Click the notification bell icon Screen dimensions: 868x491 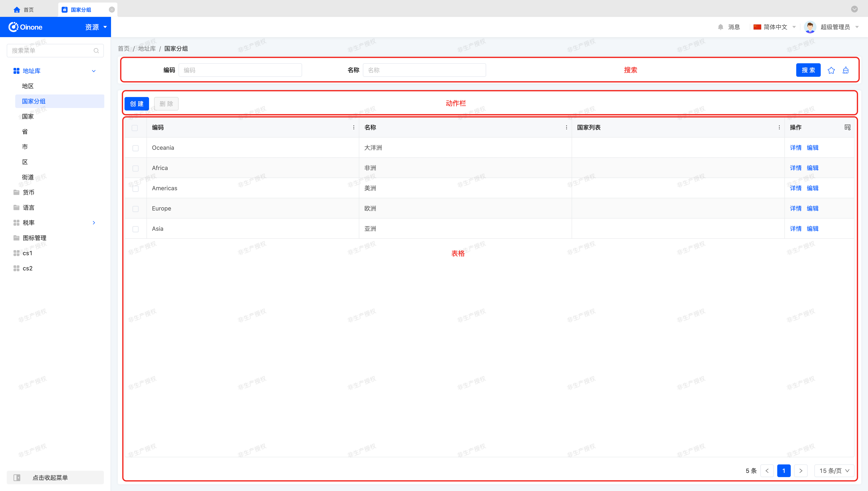click(x=720, y=27)
